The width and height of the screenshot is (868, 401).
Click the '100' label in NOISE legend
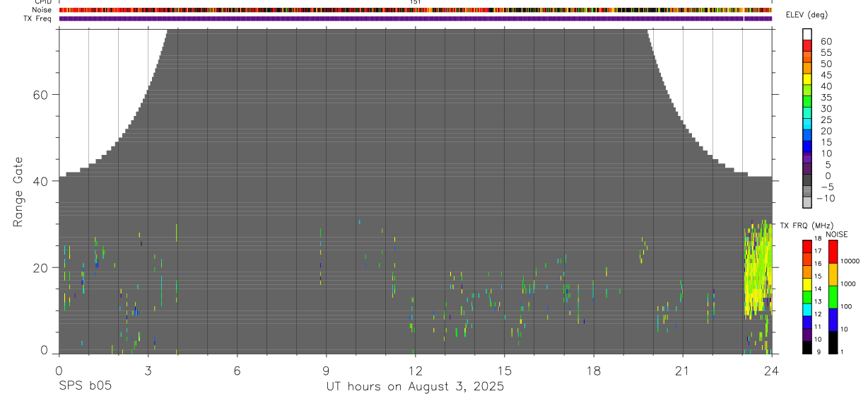click(847, 307)
